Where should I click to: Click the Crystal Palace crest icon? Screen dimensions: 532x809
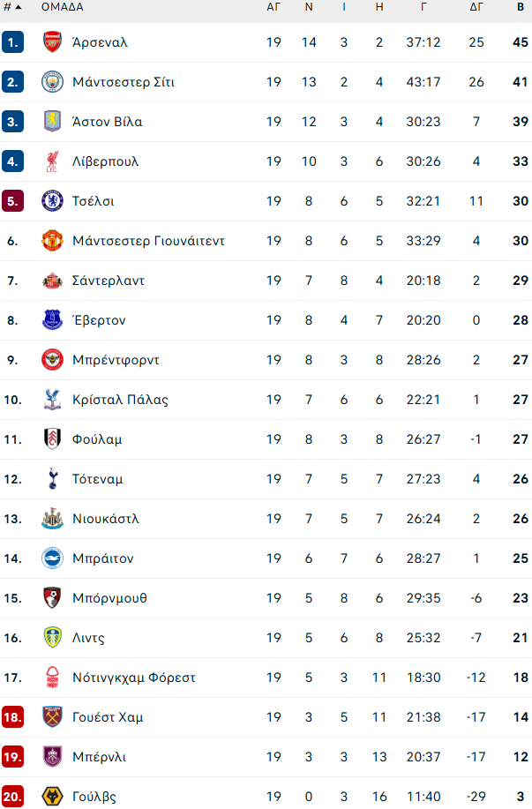[53, 400]
